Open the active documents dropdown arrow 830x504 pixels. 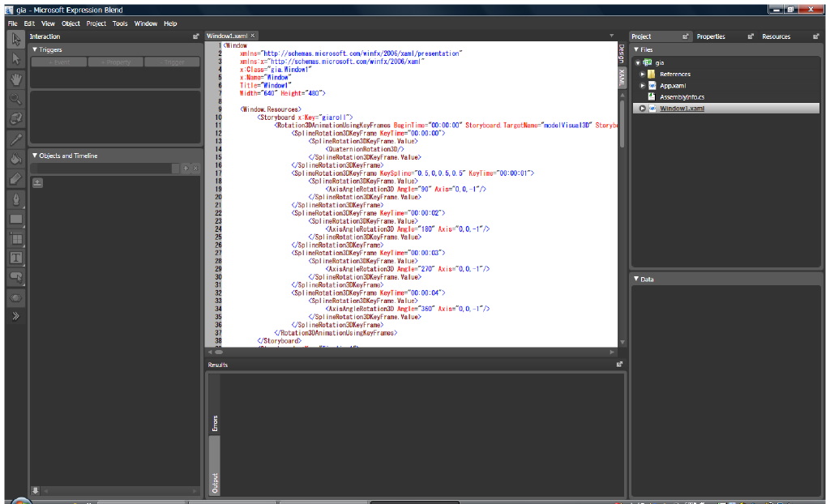611,36
